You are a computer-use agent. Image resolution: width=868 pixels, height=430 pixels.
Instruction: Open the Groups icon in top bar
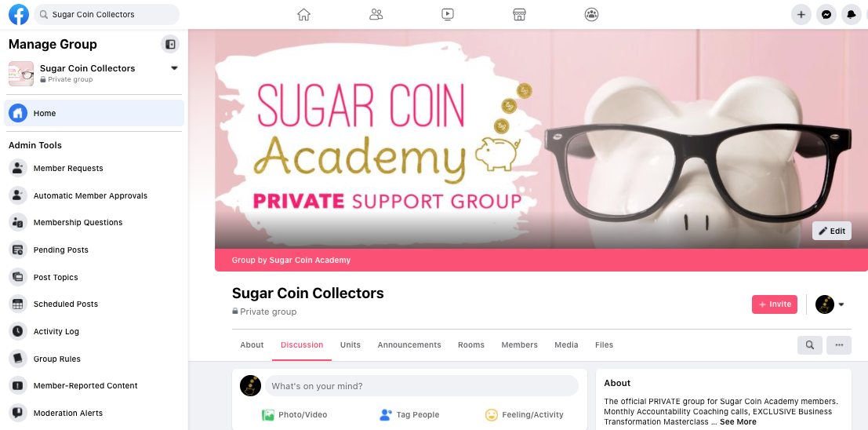tap(591, 14)
